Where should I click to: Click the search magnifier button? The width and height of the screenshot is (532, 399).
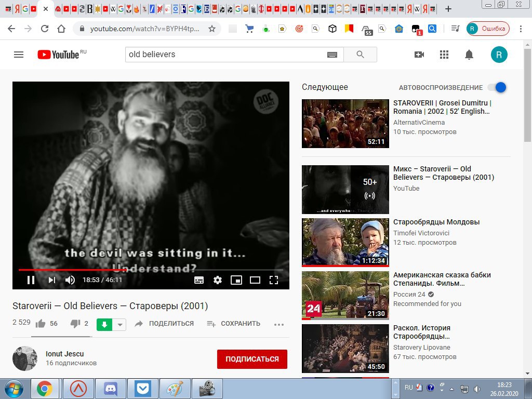(361, 55)
